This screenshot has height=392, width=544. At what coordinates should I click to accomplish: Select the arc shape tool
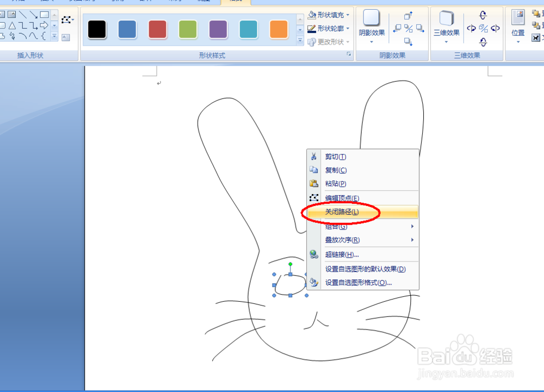23,36
